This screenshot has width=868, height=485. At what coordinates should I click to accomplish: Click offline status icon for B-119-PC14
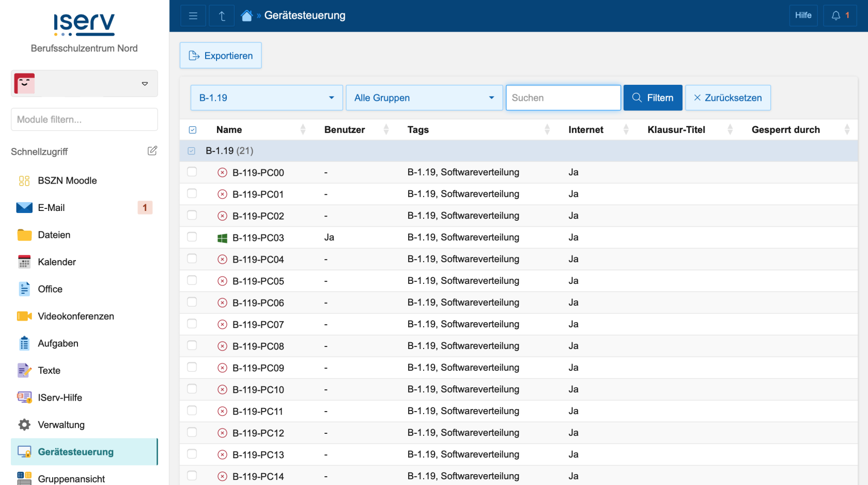click(222, 476)
